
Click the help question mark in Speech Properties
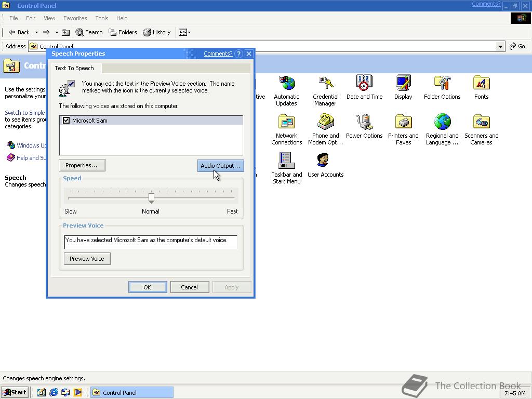pos(238,54)
